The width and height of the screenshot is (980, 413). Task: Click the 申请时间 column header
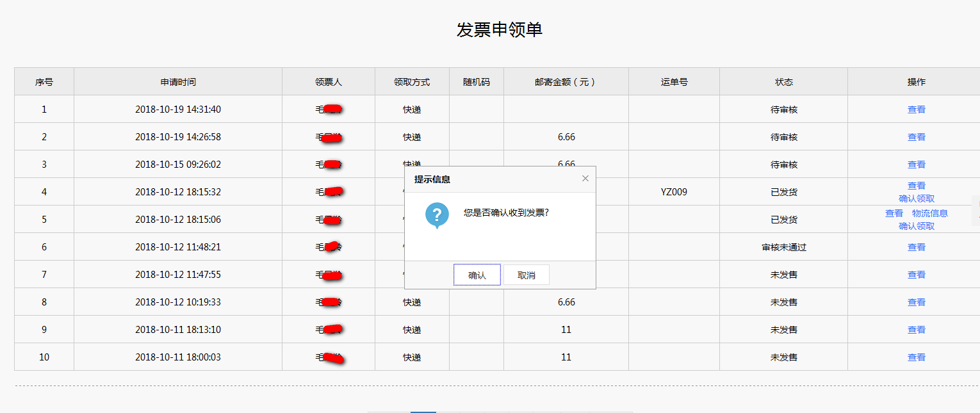tap(178, 82)
